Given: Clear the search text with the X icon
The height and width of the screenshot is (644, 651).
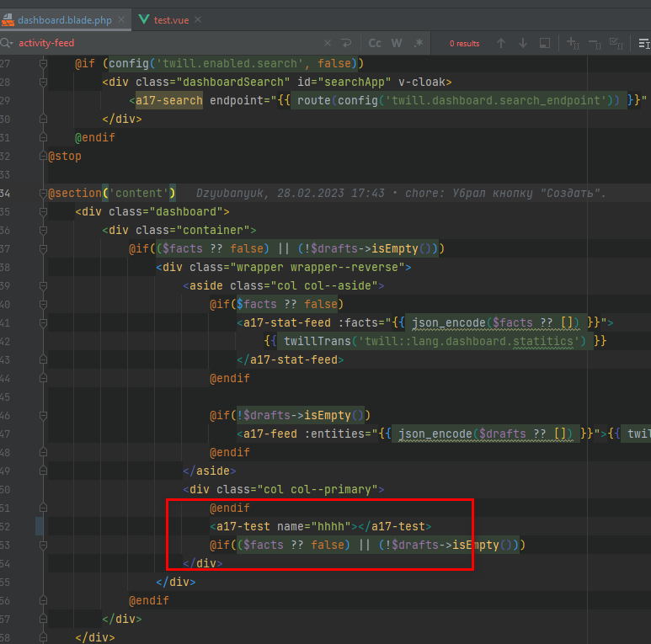Looking at the screenshot, I should point(328,43).
